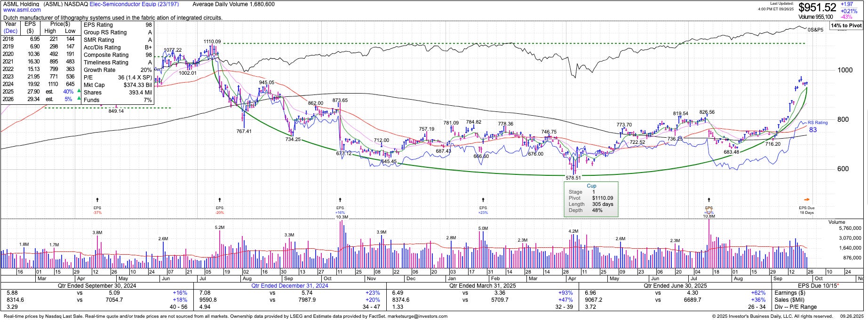Click the 1110.09 peak price label

point(212,42)
